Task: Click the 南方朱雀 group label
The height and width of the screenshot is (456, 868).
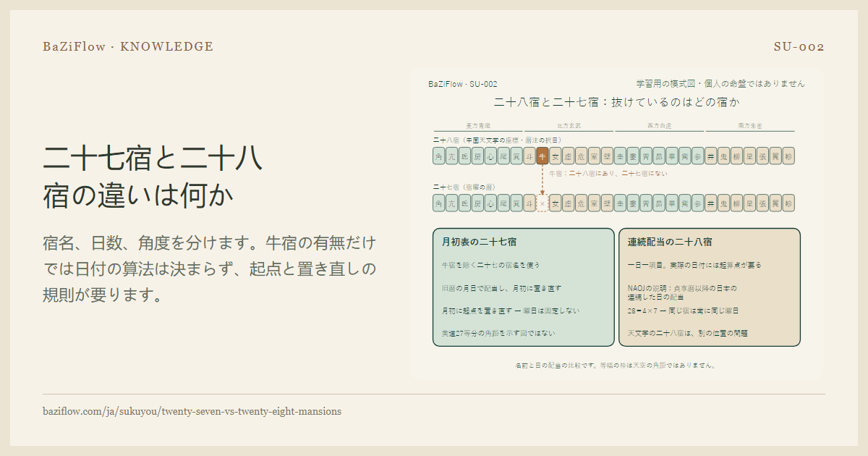Action: click(x=750, y=126)
